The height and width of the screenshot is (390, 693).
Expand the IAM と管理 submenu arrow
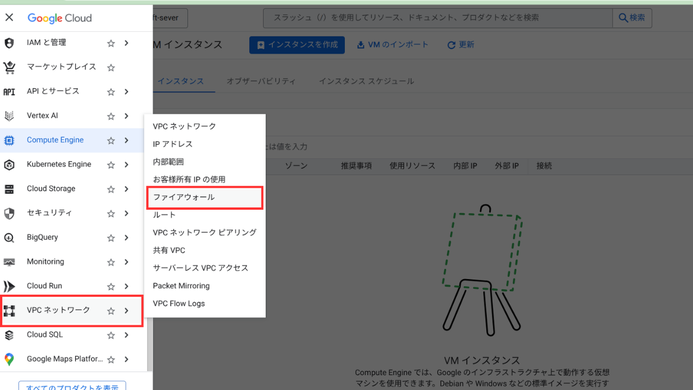tap(126, 43)
